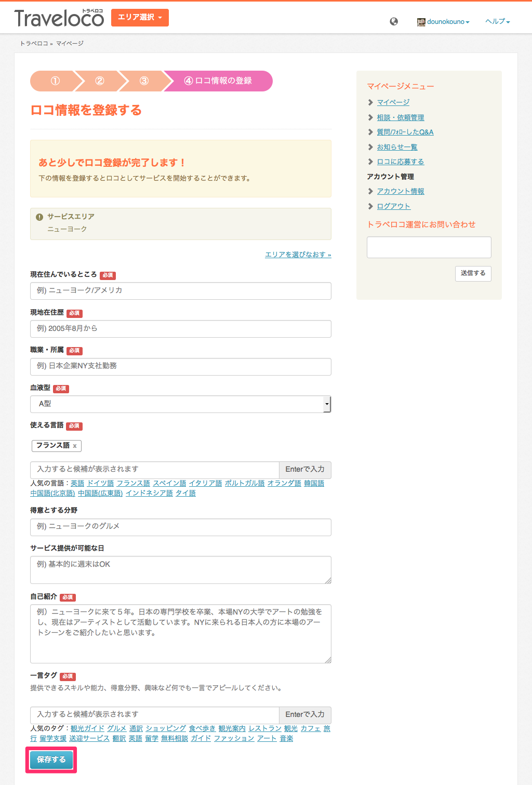Click Enterで入力 button for languages

(x=305, y=470)
